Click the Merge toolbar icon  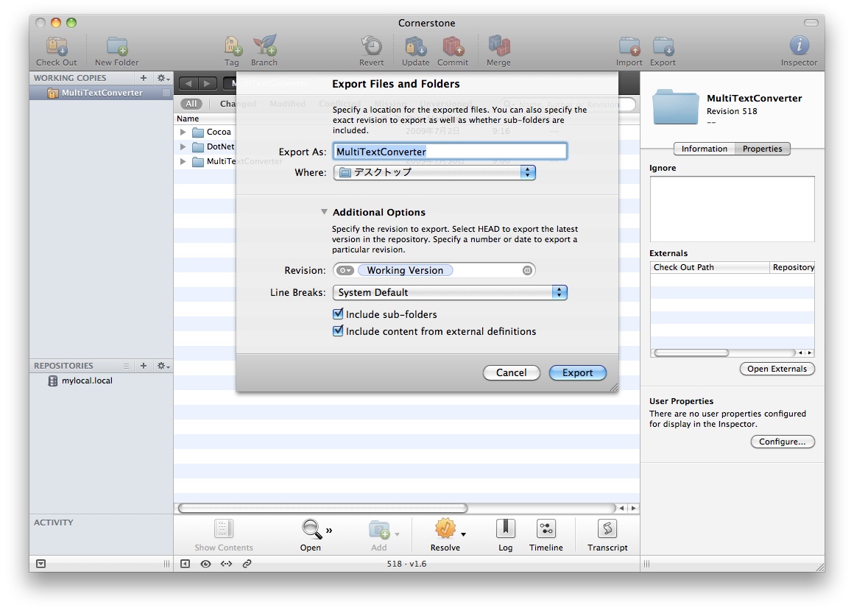click(x=499, y=46)
